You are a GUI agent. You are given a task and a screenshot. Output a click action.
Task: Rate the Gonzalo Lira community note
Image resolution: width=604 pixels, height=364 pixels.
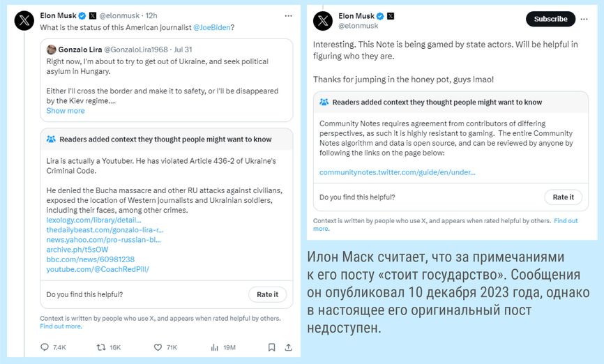[267, 294]
